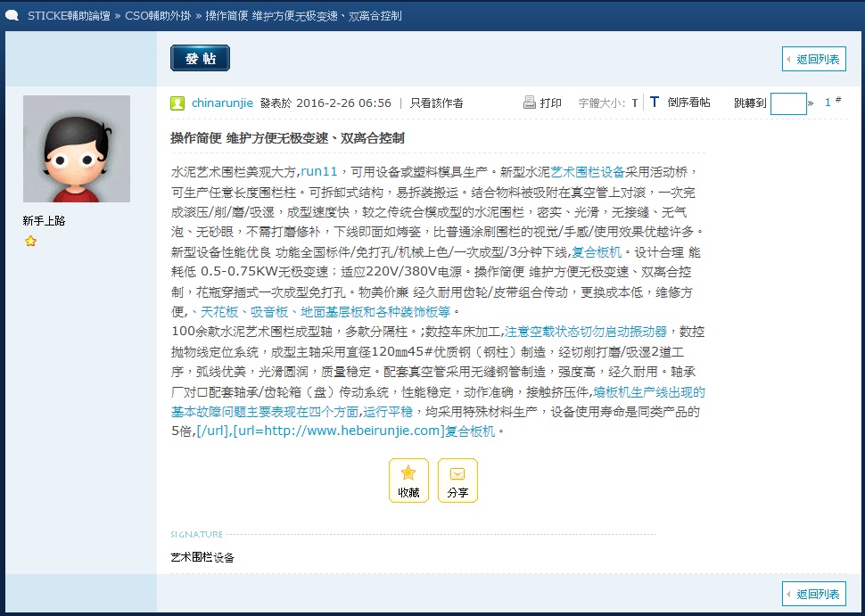Click the post heading 操作简便 维护方便无极变速
Viewport: 865px width, 616px height.
(x=287, y=138)
